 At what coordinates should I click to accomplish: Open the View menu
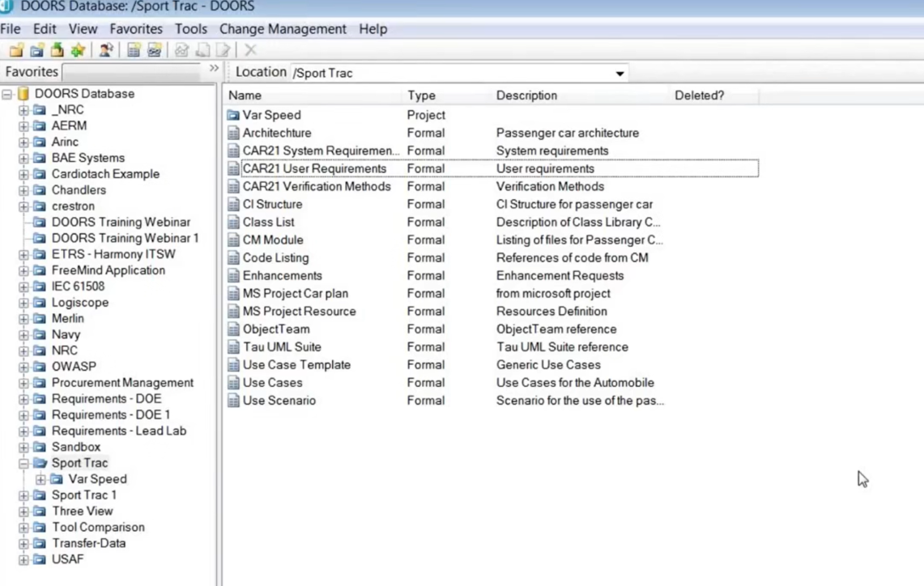(83, 29)
